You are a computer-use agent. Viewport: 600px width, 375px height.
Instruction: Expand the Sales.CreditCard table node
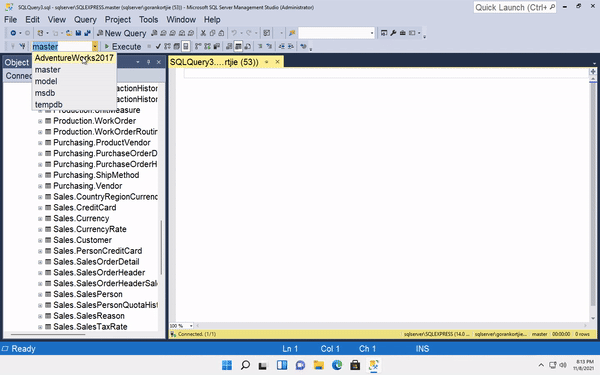(40, 208)
